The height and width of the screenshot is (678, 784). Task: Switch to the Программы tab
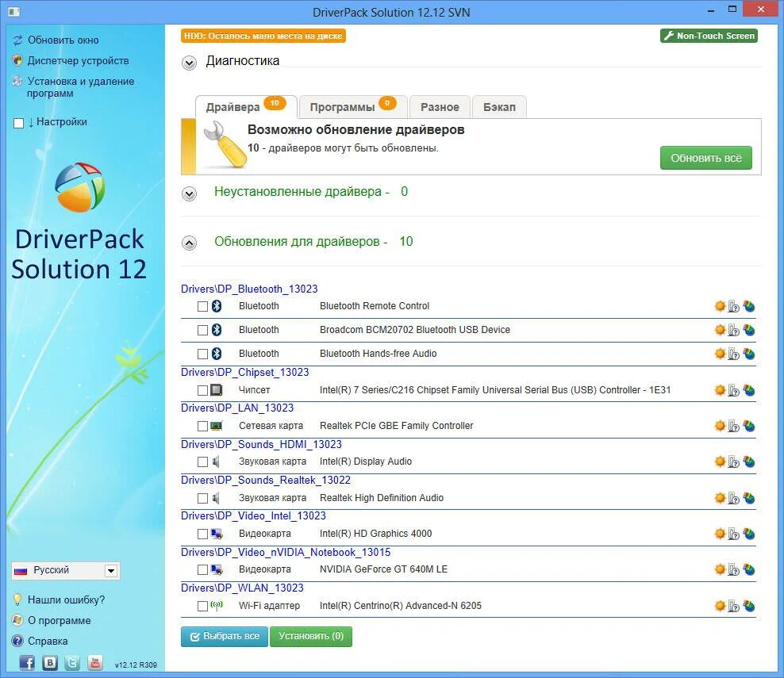353,107
